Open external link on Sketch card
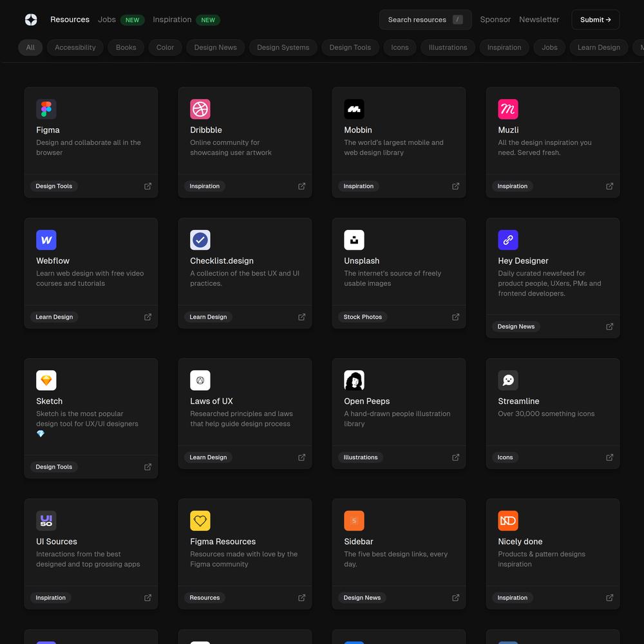Screen dimensions: 644x644 tap(148, 467)
